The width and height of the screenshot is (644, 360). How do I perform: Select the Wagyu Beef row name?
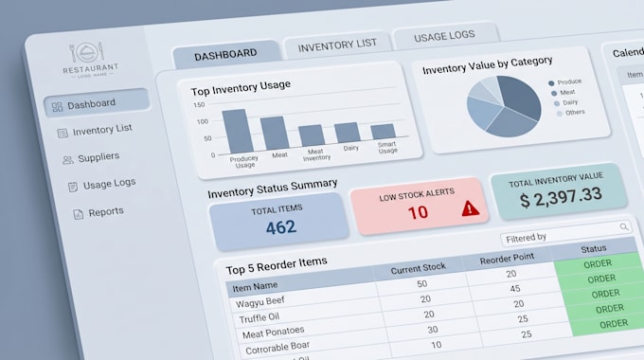click(260, 302)
